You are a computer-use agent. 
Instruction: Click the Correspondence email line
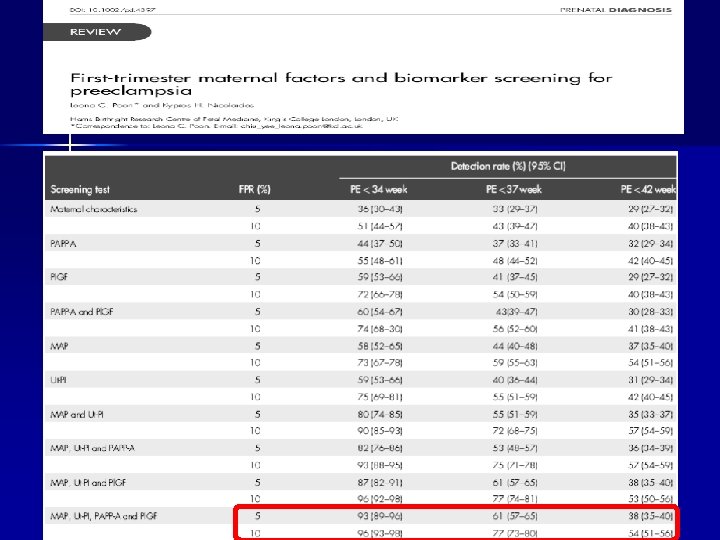[217, 126]
